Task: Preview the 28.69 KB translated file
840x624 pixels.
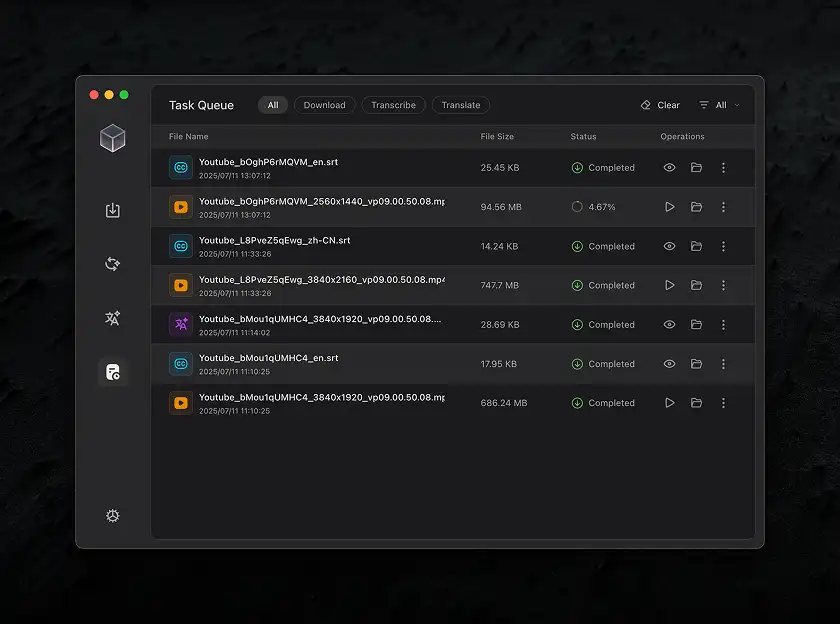Action: coord(670,325)
